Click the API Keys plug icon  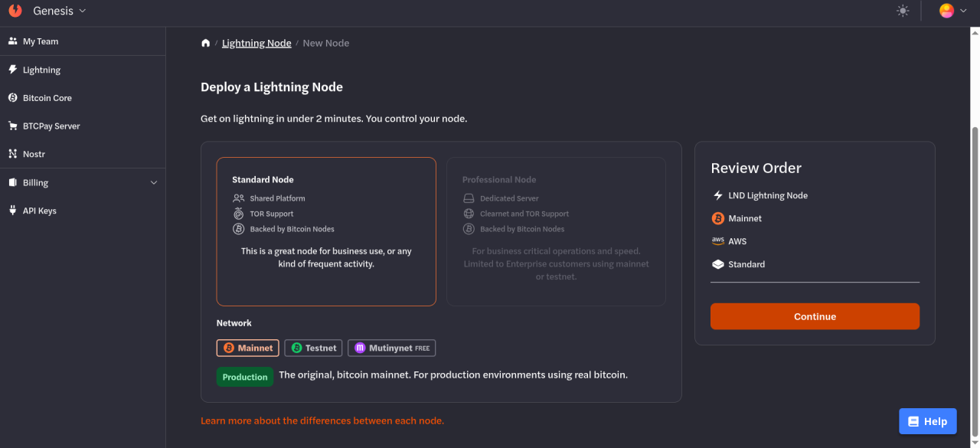point(12,211)
